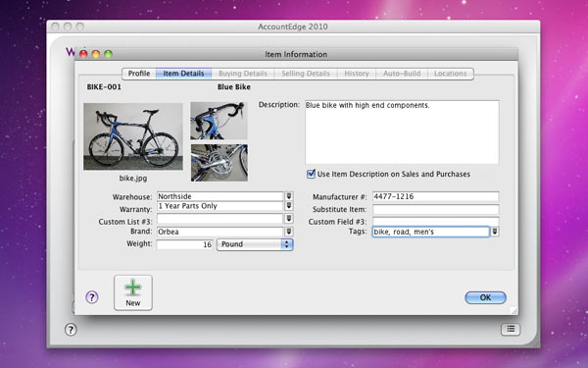Image resolution: width=588 pixels, height=368 pixels.
Task: Open the Auto-Build tab
Action: tap(402, 74)
